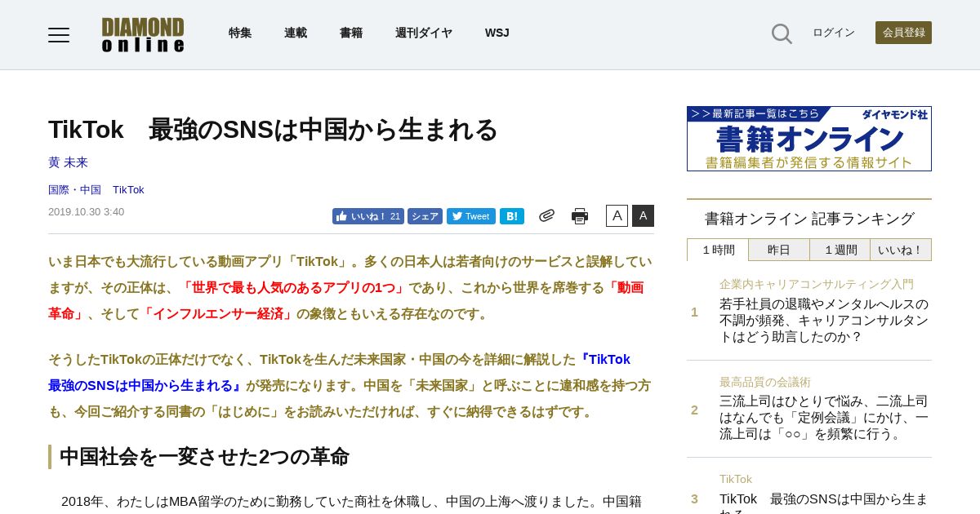Open the 週刊ダイヤ menu
This screenshot has height=514, width=980.
pos(424,33)
